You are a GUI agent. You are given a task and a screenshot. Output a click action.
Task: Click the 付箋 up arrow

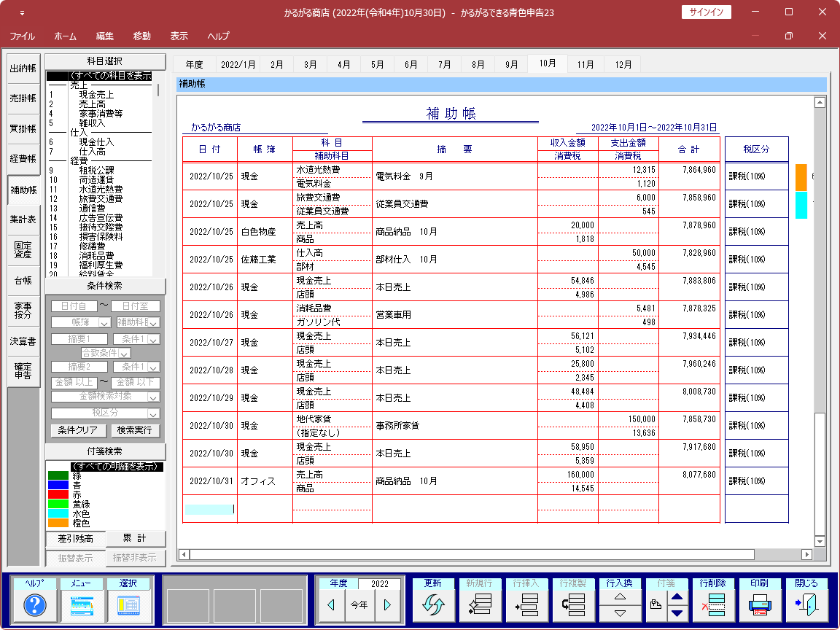point(677,596)
